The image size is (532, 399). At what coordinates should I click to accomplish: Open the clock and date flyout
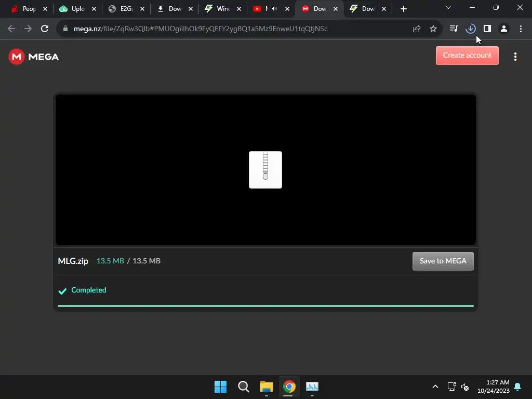(x=494, y=387)
